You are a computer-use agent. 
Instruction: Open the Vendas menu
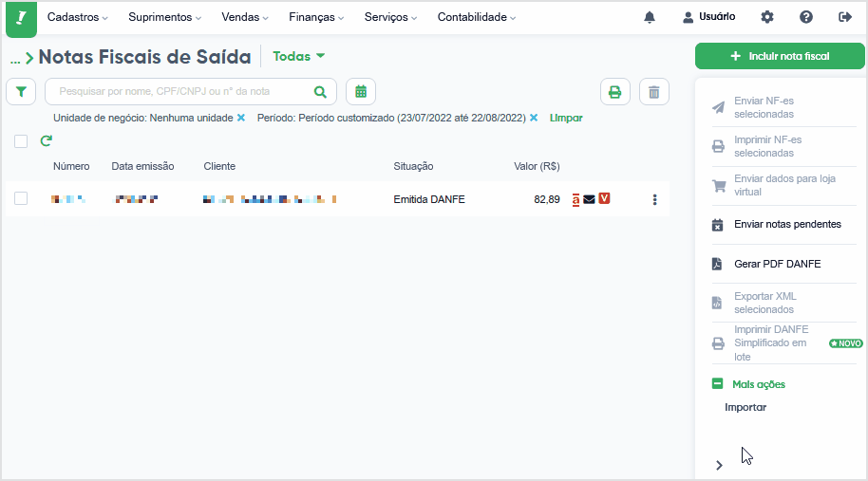point(245,17)
